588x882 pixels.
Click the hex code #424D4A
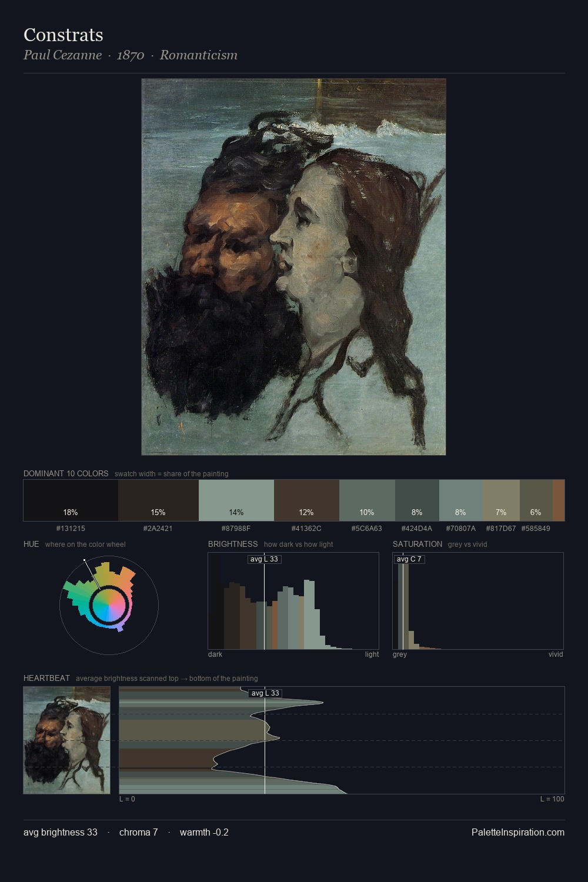tap(417, 529)
